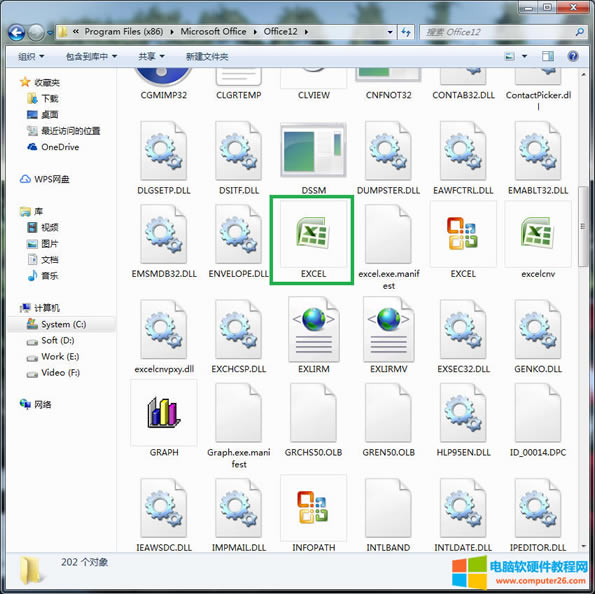Image resolution: width=595 pixels, height=594 pixels.
Task: Navigate to Microsoft Office in the address bar
Action: click(213, 32)
